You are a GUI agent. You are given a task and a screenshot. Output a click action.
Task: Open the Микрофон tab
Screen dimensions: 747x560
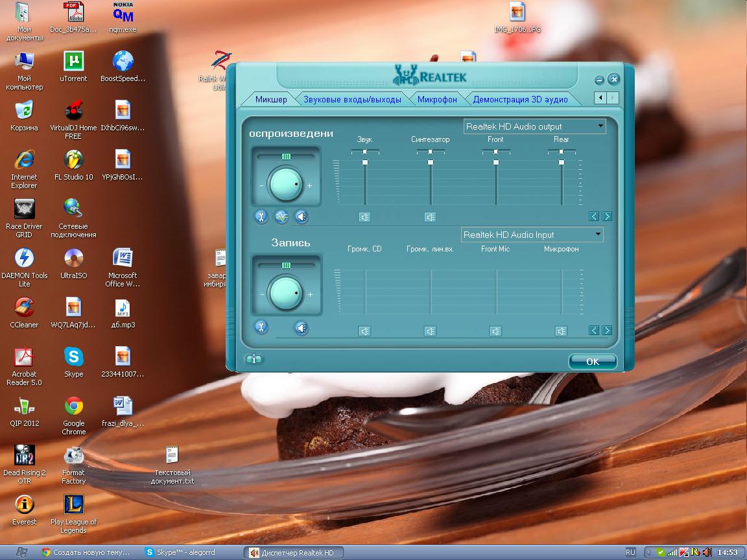point(437,99)
